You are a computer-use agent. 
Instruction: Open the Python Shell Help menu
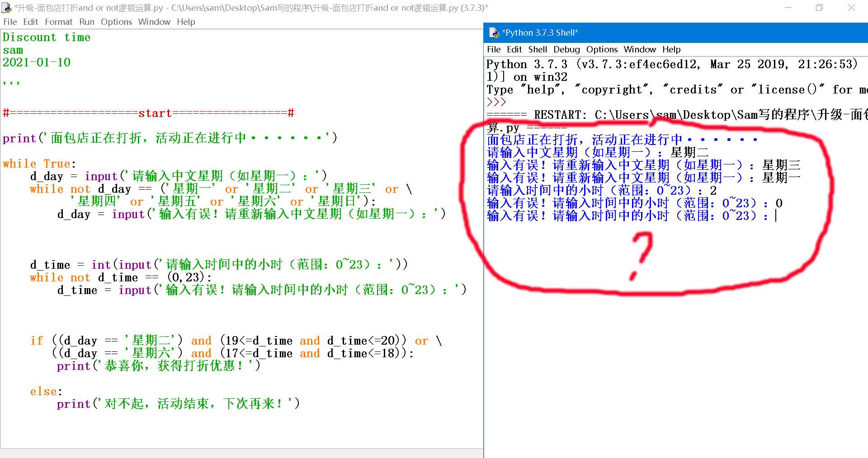(x=671, y=49)
